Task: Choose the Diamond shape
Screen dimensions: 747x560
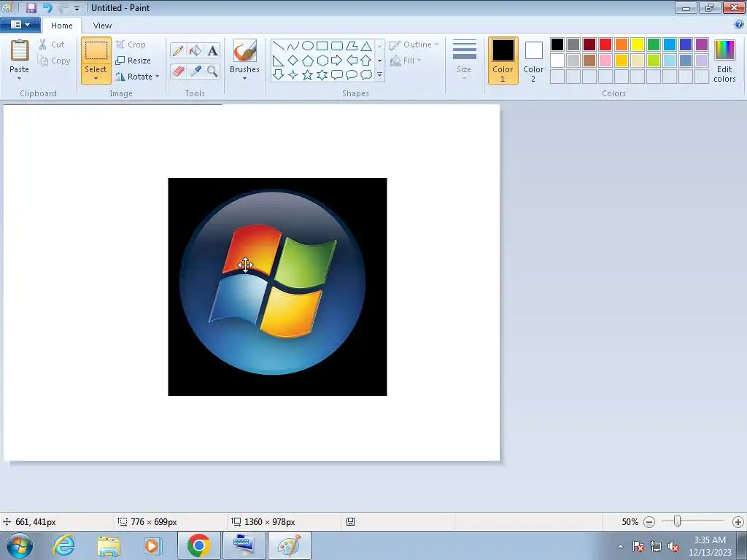Action: coord(293,61)
